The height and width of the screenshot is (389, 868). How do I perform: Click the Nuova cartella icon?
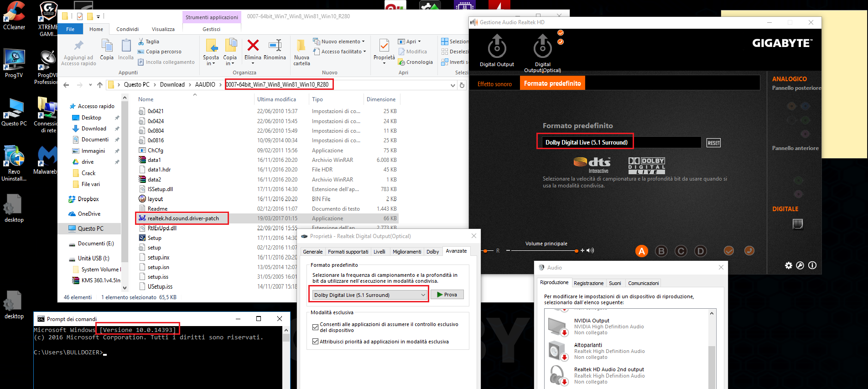click(x=301, y=46)
